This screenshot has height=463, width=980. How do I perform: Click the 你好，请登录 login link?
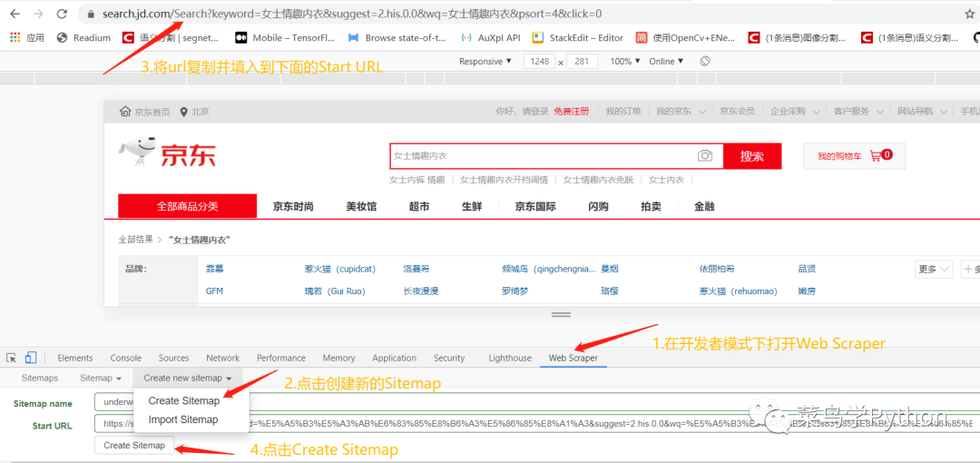pyautogui.click(x=522, y=112)
